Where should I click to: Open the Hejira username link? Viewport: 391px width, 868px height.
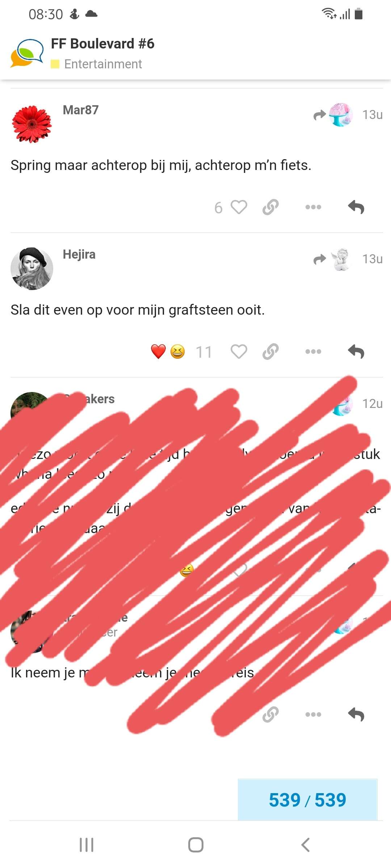coord(79,254)
